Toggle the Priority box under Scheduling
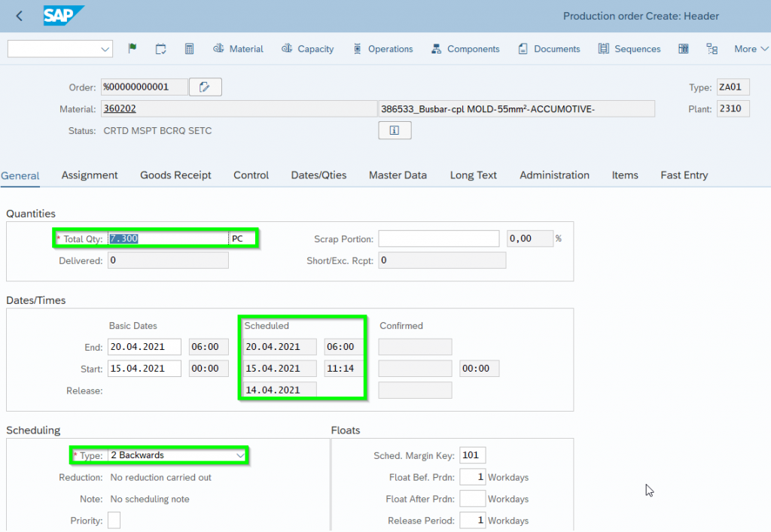The image size is (771, 532). pyautogui.click(x=114, y=520)
